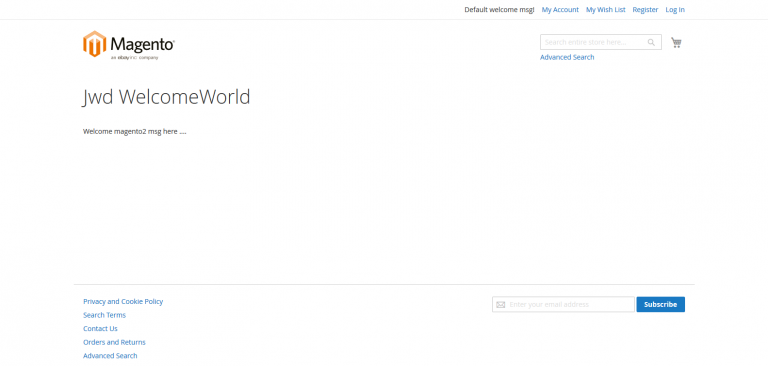Open Advanced Search footer link
This screenshot has width=768, height=366.
coord(110,356)
